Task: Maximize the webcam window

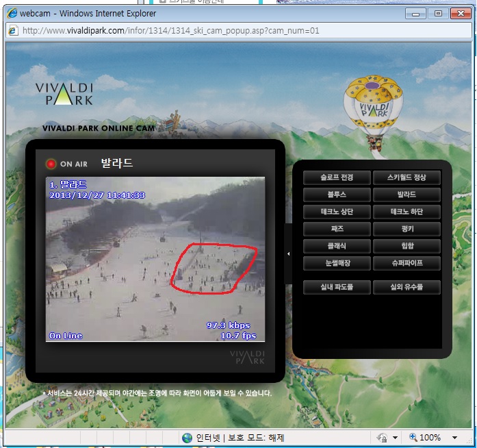Action: pos(438,14)
